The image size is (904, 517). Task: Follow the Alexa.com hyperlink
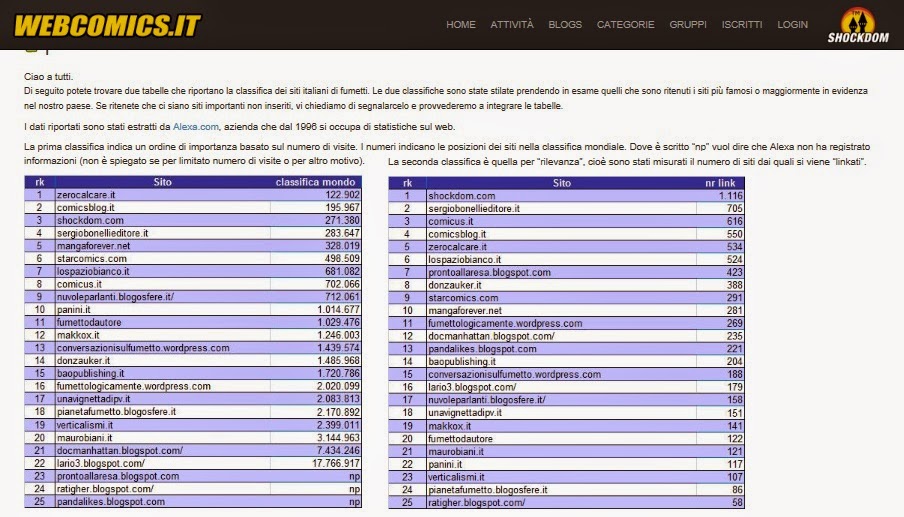pos(196,126)
